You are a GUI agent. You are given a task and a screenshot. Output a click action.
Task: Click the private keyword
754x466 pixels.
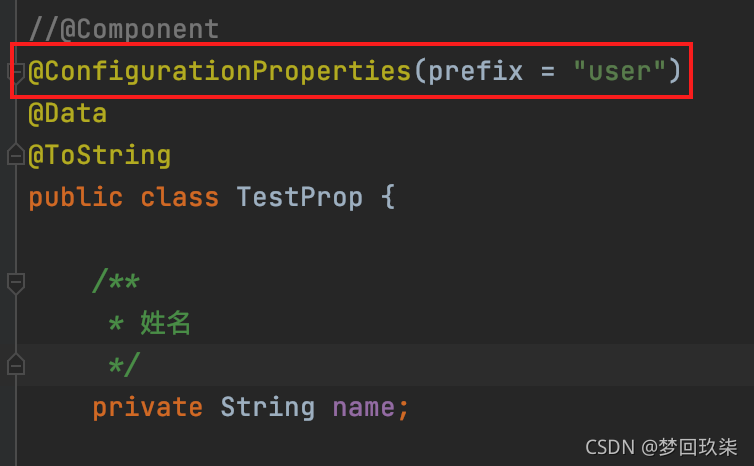147,407
